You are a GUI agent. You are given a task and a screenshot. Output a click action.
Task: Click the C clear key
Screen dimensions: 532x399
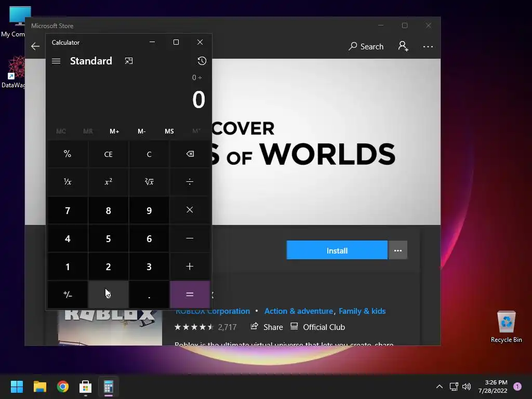click(x=149, y=154)
